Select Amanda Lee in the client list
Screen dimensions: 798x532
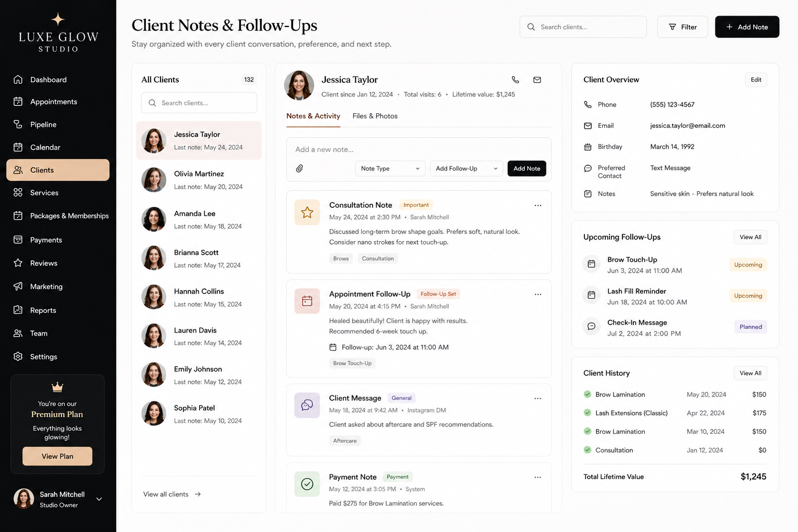coord(198,219)
